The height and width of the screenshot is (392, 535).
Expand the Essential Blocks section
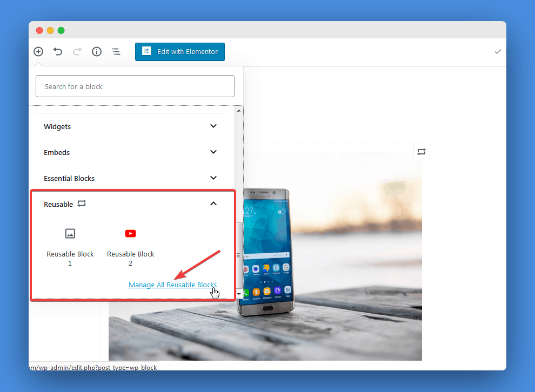click(130, 178)
